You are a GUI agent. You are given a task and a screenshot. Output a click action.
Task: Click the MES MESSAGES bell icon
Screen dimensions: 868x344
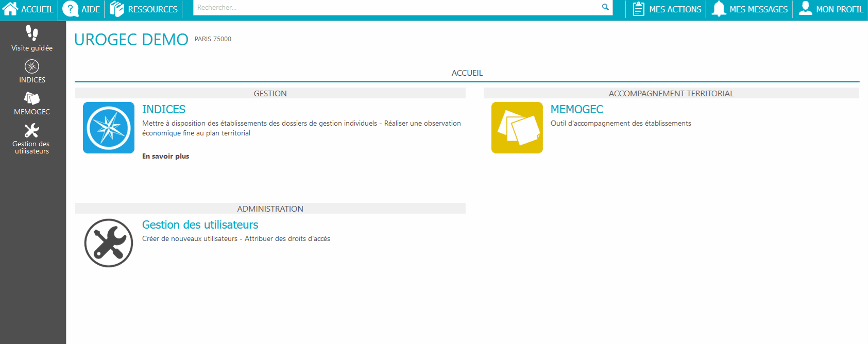pos(719,9)
